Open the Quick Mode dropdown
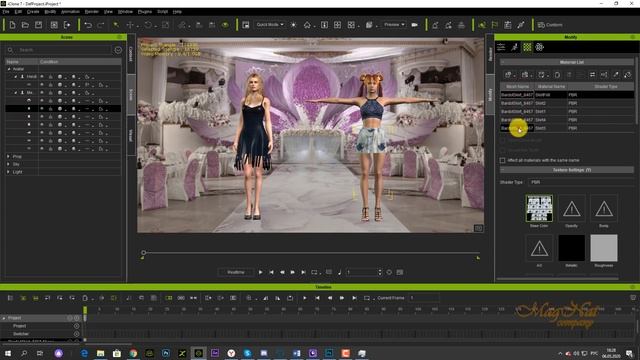640x360 pixels. [x=270, y=25]
